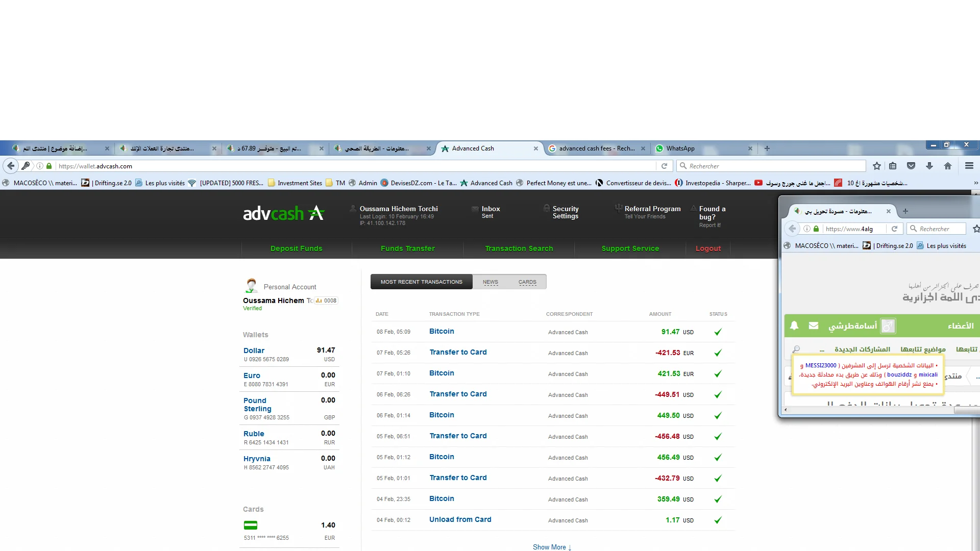
Task: Bookmark this page with star icon
Action: tap(877, 166)
